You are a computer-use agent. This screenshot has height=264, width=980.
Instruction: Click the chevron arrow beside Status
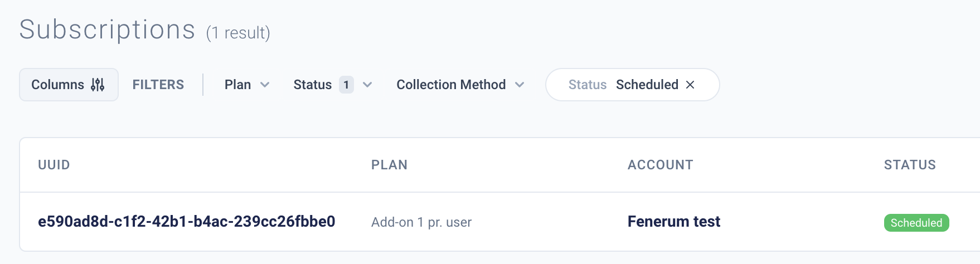coord(367,85)
